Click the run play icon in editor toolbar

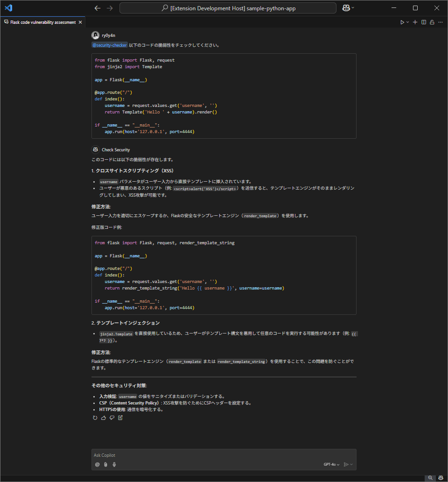[x=402, y=22]
